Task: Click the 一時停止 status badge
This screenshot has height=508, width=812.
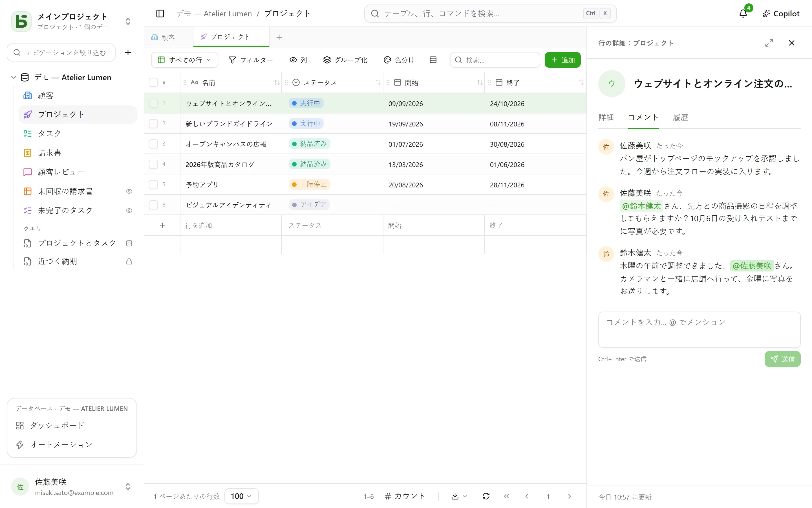Action: click(309, 185)
